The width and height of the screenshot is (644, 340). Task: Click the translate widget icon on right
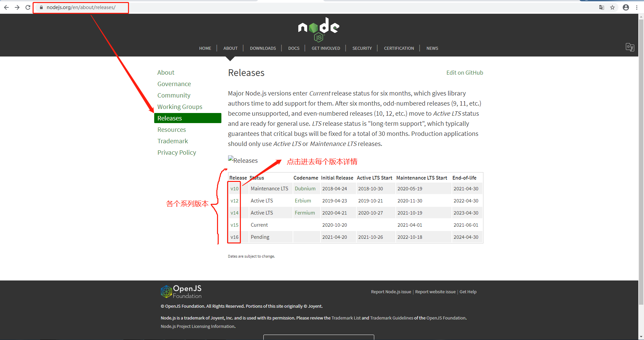[x=630, y=47]
